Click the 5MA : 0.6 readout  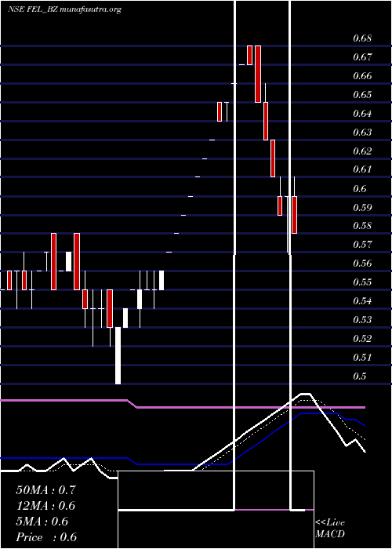42,522
